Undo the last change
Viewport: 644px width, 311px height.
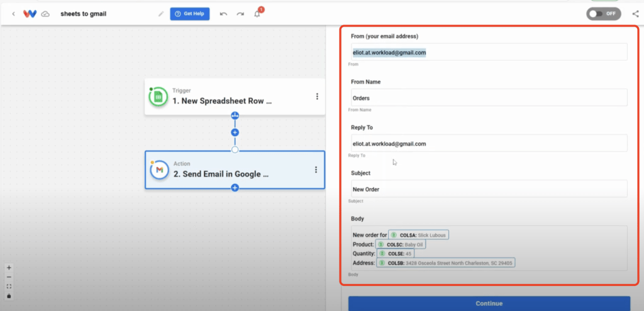(223, 14)
